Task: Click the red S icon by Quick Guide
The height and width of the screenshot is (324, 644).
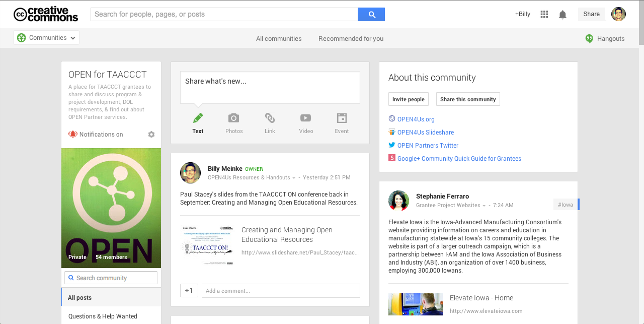Action: 392,158
